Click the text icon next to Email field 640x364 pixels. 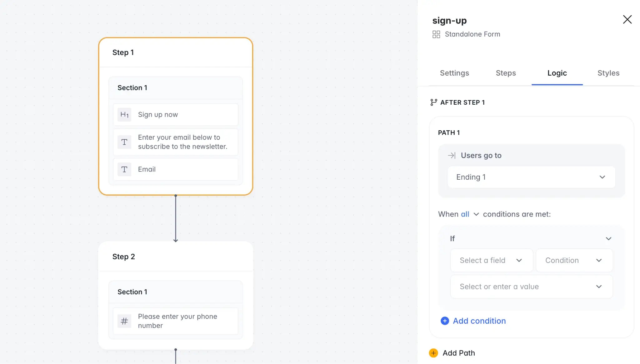124,169
